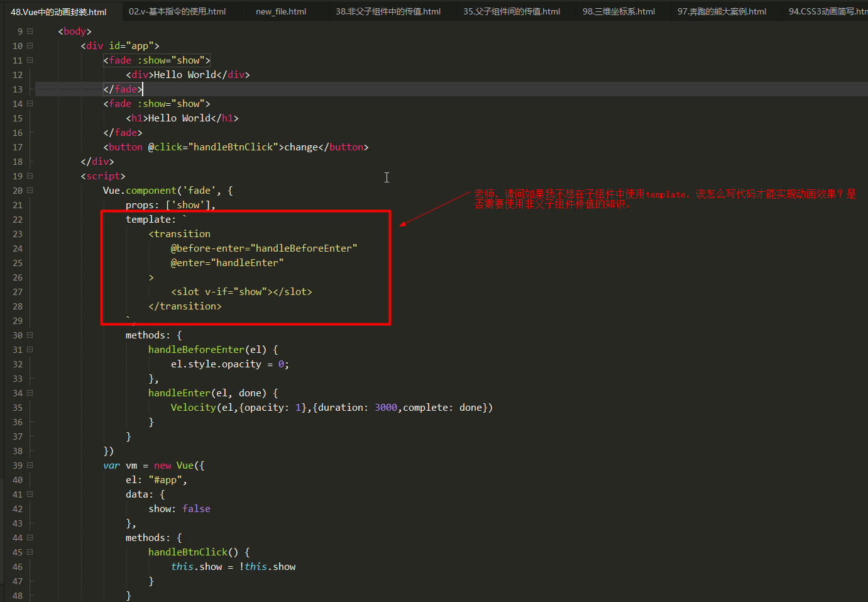This screenshot has width=868, height=602.
Task: Place cursor on 'handleBtnClick' in button tag
Action: 233,147
